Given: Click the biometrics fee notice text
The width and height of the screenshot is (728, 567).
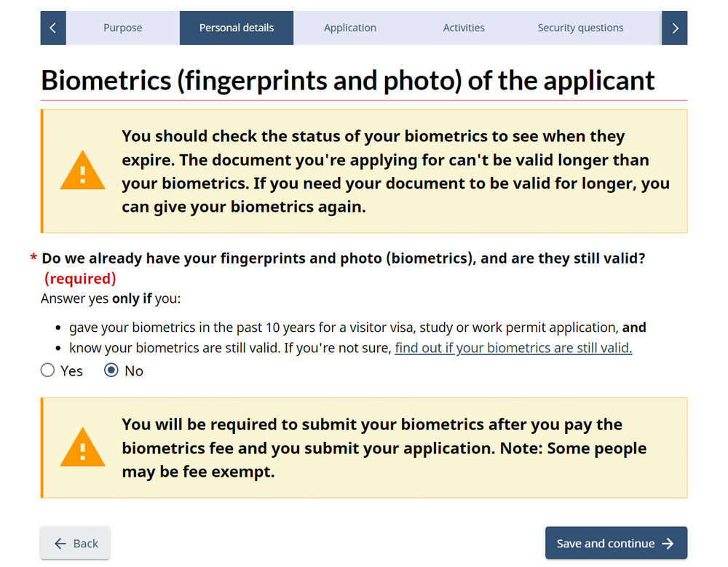Looking at the screenshot, I should [x=384, y=448].
